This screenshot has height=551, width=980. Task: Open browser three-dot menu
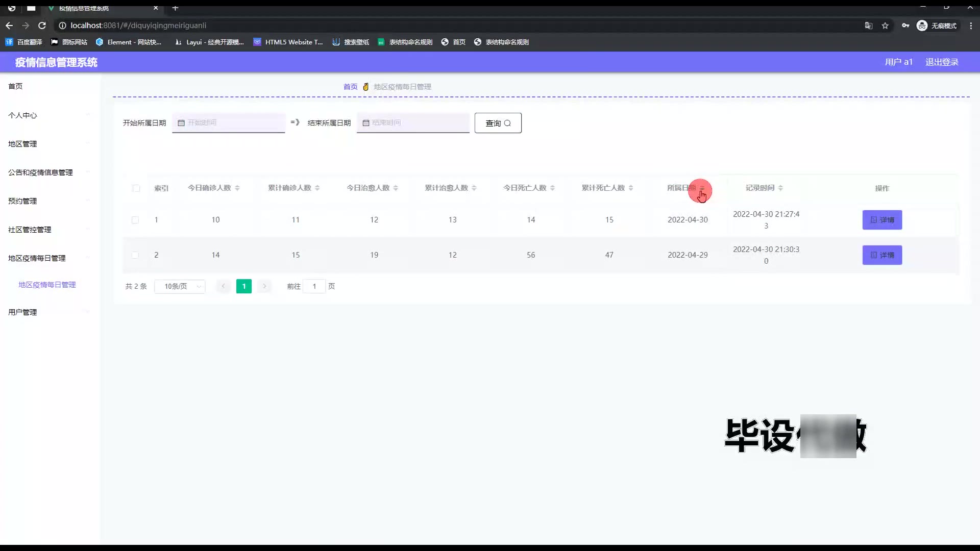[x=971, y=26]
